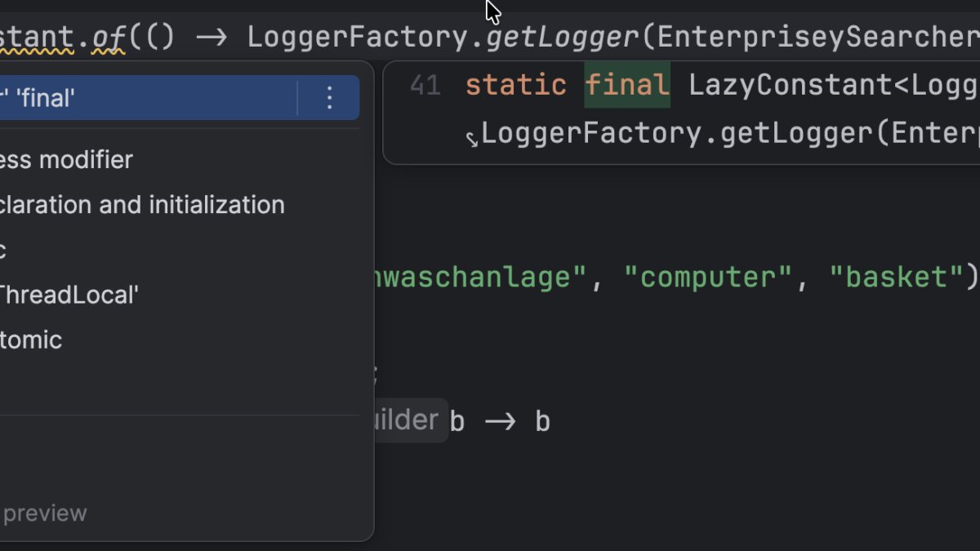Click "EnterpriseySearcher" in the top editor line
Viewport: 980px width, 551px height.
pos(818,37)
